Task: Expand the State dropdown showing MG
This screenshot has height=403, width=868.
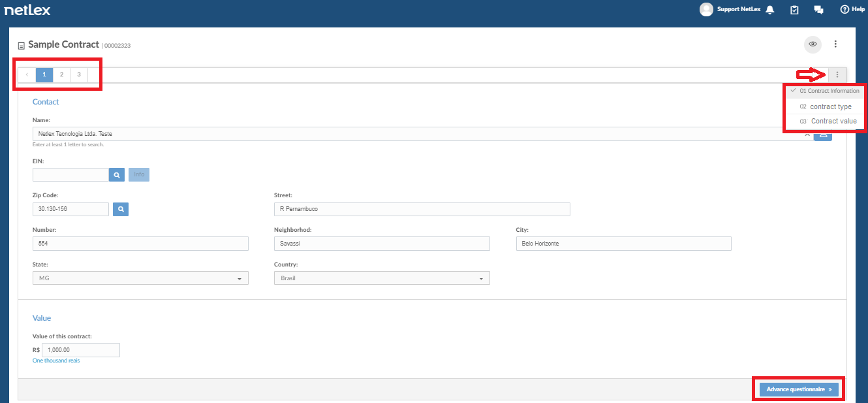Action: pyautogui.click(x=140, y=278)
